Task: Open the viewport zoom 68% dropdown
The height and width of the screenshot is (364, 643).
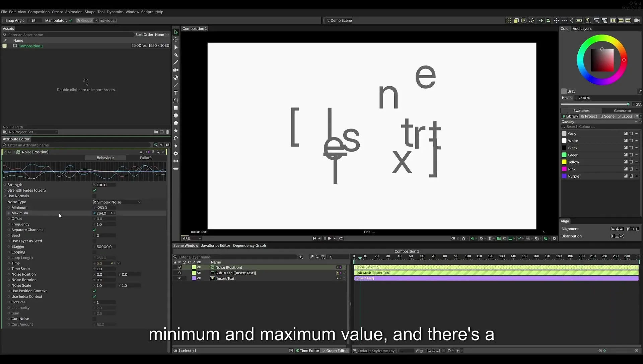Action: (192, 239)
